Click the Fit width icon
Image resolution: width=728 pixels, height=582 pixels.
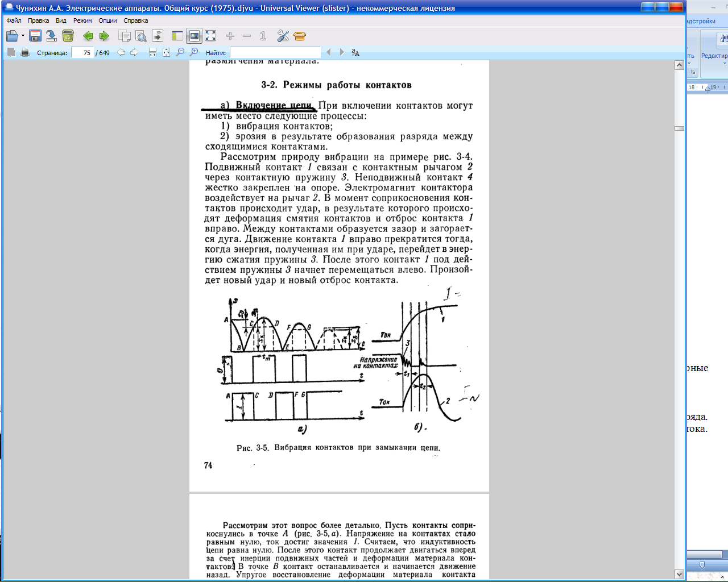tap(152, 52)
